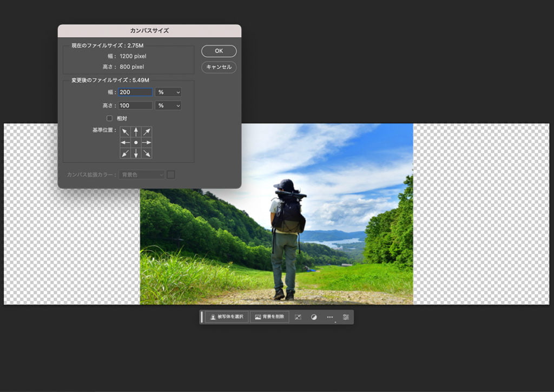Click the 高さ (height) input field
Screen dimensions: 554x392
[x=135, y=106]
